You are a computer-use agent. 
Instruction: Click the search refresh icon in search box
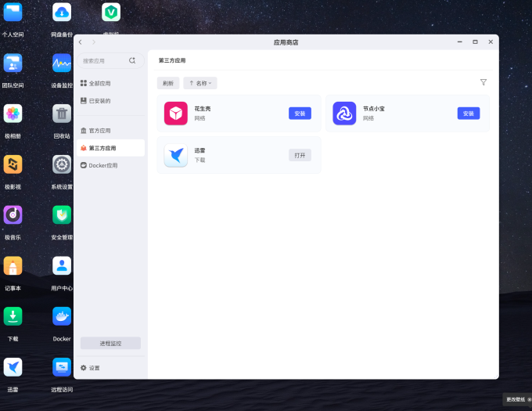point(132,61)
